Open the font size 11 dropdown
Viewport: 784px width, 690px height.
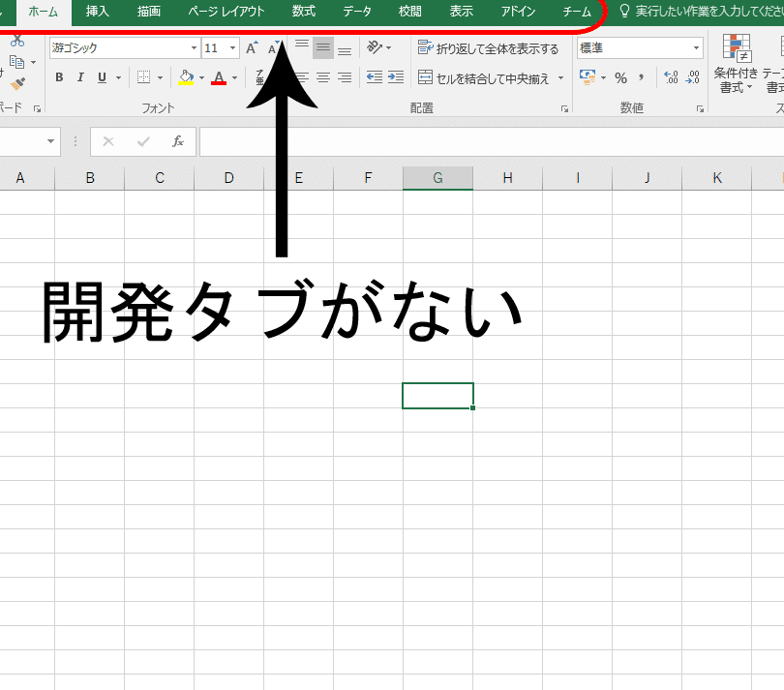pos(233,48)
